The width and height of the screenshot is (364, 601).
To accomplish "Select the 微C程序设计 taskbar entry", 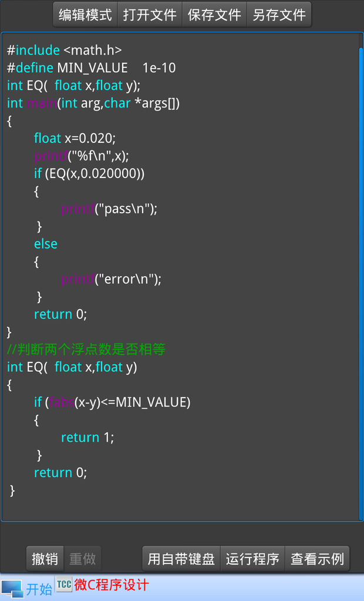I will 111,585.
